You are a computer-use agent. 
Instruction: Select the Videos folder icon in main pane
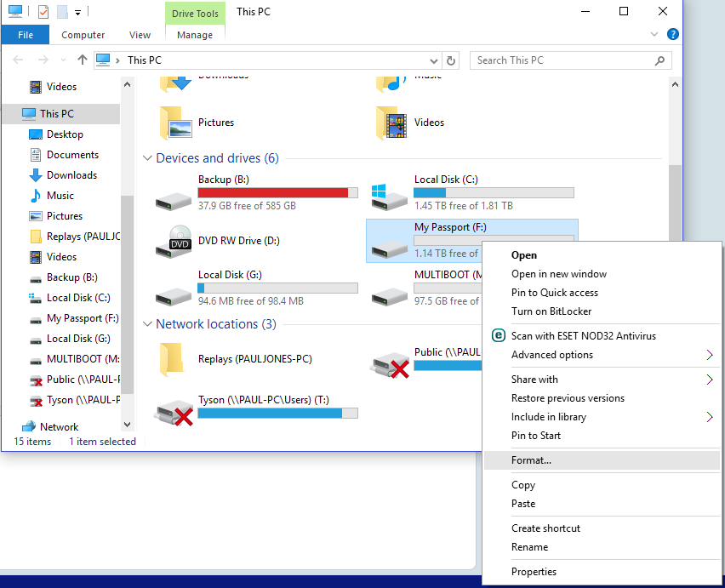391,123
